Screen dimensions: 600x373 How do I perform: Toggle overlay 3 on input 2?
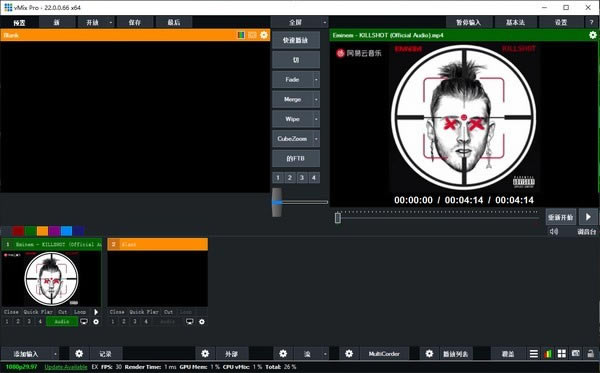pyautogui.click(x=135, y=321)
